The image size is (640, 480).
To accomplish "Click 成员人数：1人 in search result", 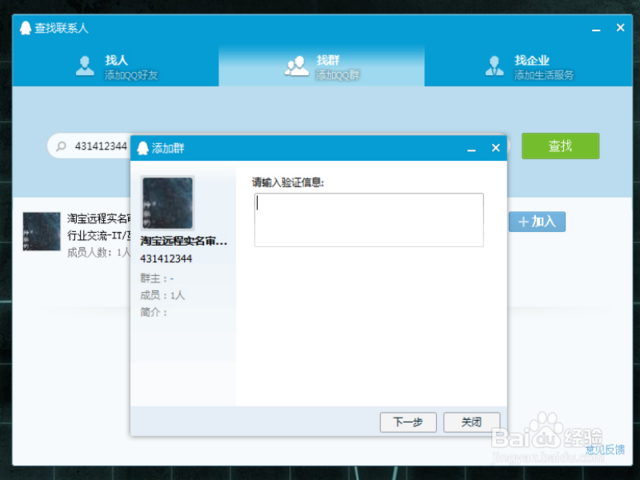I will [x=98, y=253].
